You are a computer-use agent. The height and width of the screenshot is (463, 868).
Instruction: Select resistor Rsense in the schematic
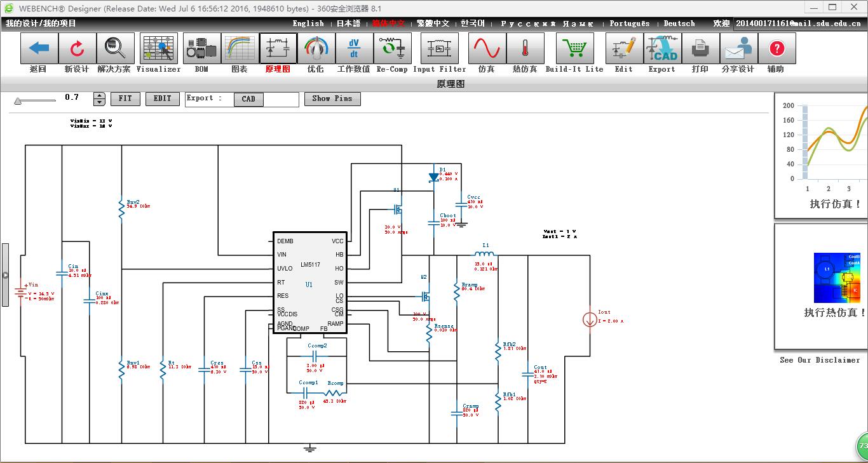tap(429, 333)
